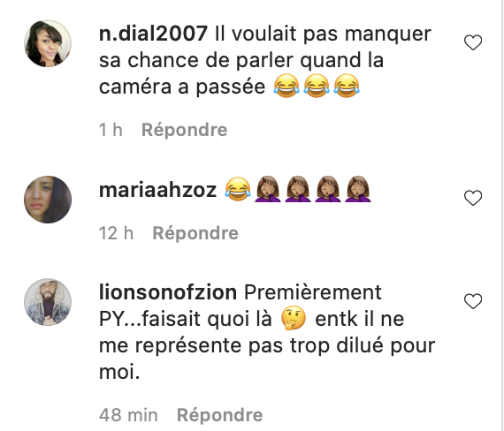Open n.dial2007's profile picture
The width and height of the screenshot is (504, 431).
pyautogui.click(x=48, y=43)
